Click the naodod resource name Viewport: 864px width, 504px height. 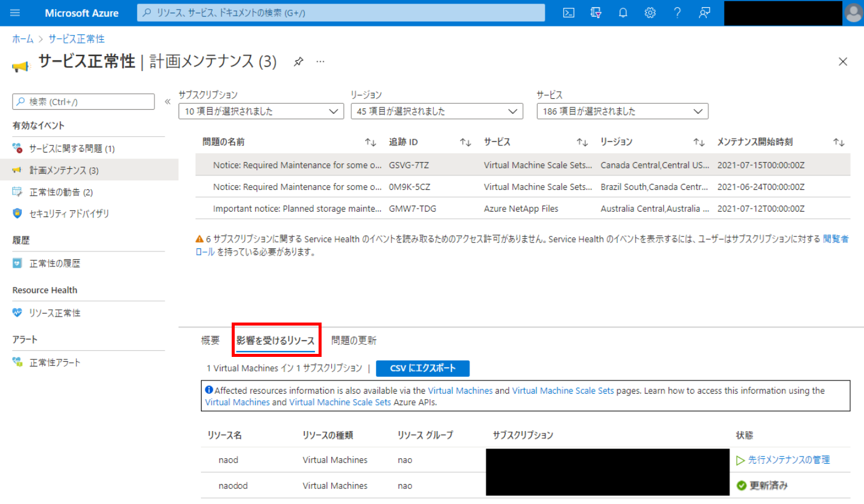pyautogui.click(x=233, y=485)
